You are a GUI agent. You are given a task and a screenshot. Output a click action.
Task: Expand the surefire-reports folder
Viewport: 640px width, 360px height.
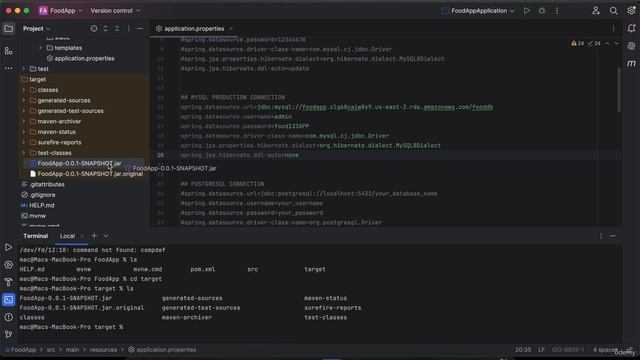pos(24,142)
